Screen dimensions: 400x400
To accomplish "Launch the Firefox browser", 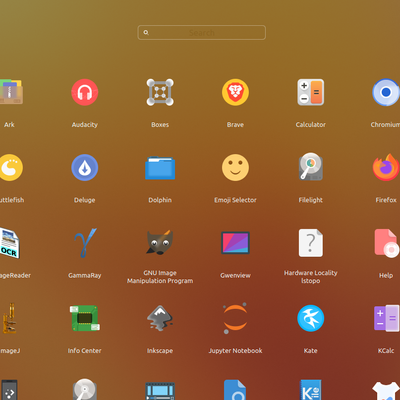I will pos(386,167).
